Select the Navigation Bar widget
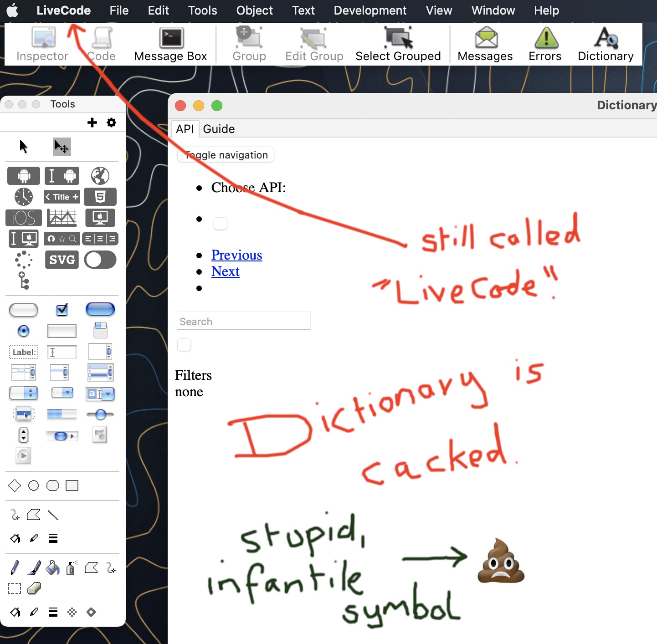This screenshot has width=657, height=644. pyautogui.click(x=62, y=239)
